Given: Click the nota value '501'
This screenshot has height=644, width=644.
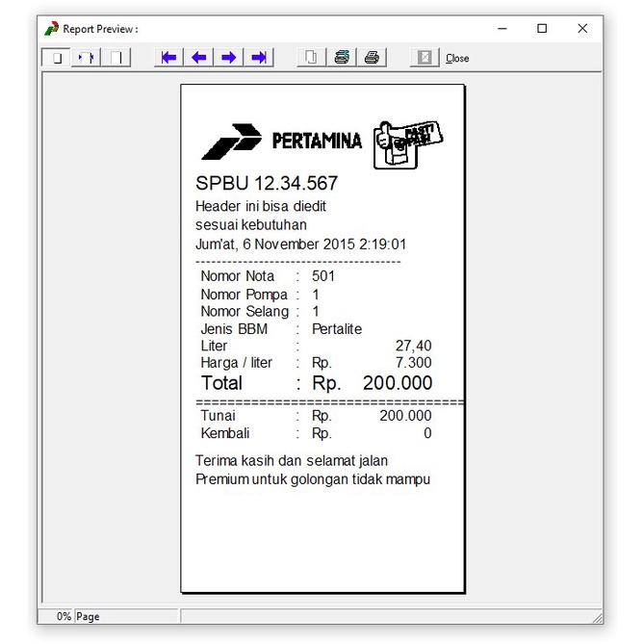Looking at the screenshot, I should [x=323, y=276].
